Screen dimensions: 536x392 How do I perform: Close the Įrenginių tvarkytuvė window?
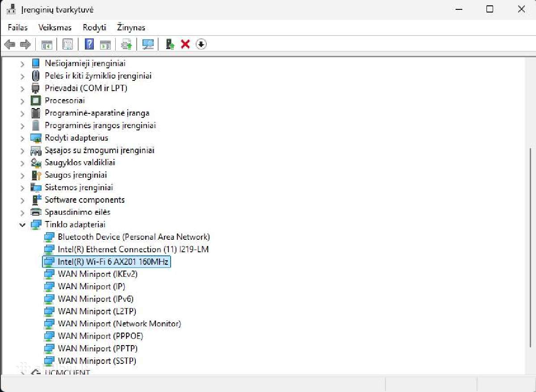pos(521,9)
